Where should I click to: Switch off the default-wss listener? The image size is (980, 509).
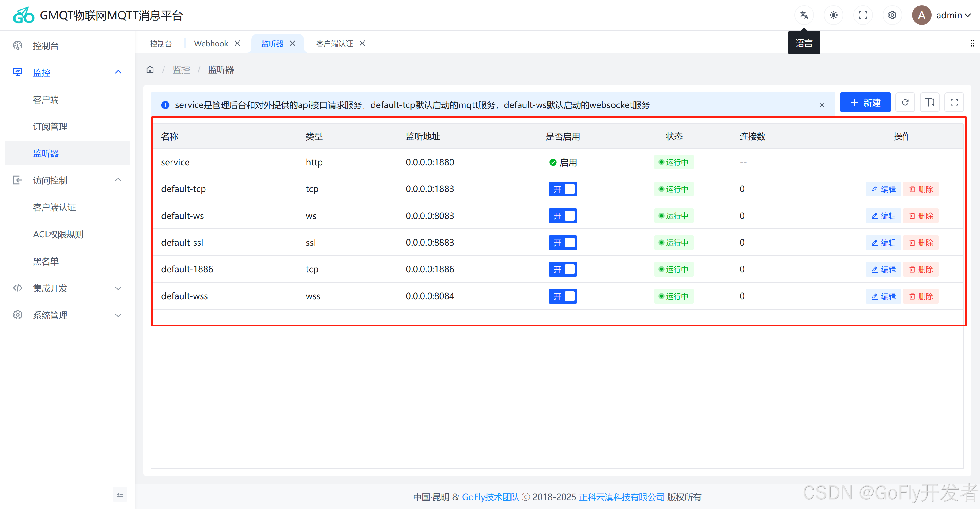click(x=562, y=296)
